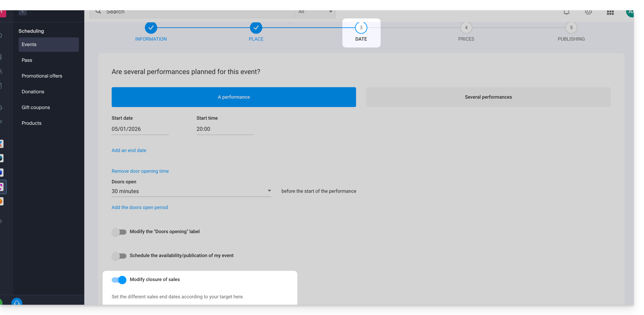Open Promotional offers in Scheduling menu

pyautogui.click(x=42, y=76)
